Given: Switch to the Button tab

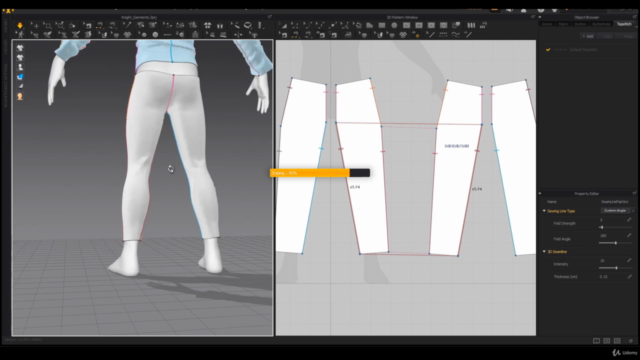Looking at the screenshot, I should tap(580, 24).
